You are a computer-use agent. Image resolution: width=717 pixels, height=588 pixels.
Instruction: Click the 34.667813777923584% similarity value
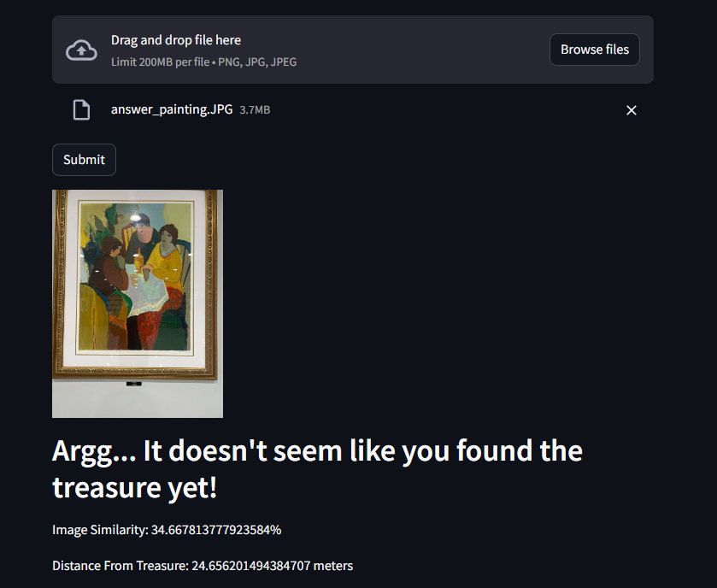[216, 530]
